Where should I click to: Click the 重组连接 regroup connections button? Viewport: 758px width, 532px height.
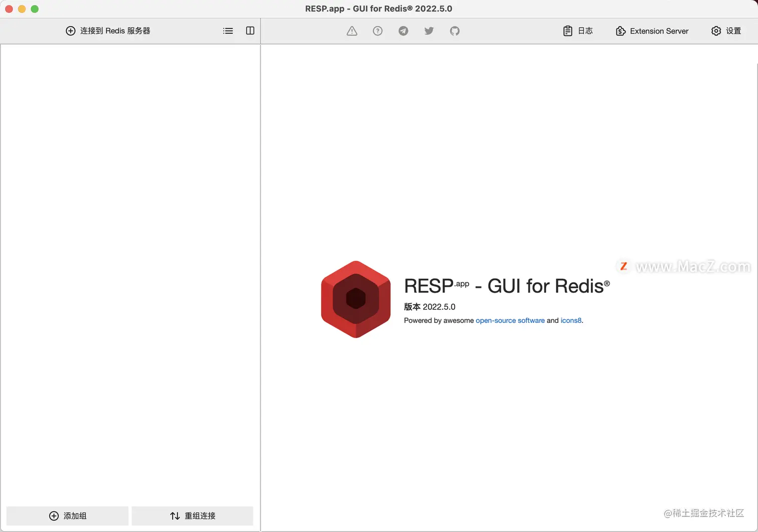click(193, 515)
